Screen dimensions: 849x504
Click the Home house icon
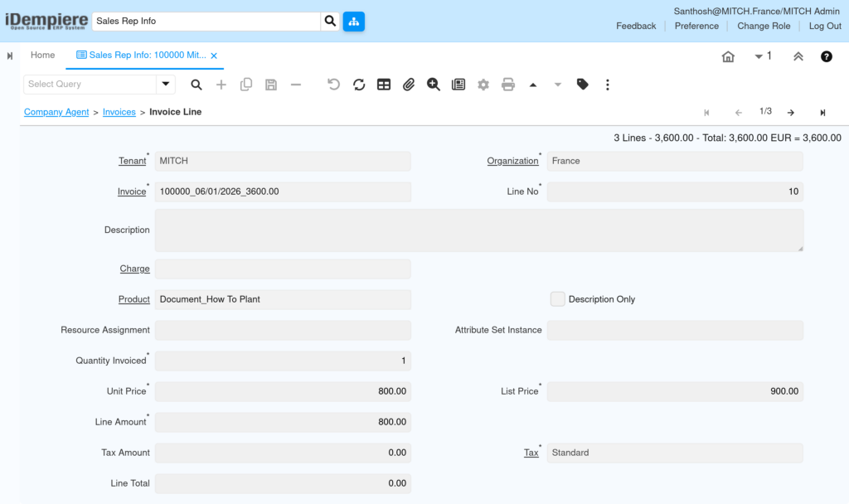pos(728,56)
